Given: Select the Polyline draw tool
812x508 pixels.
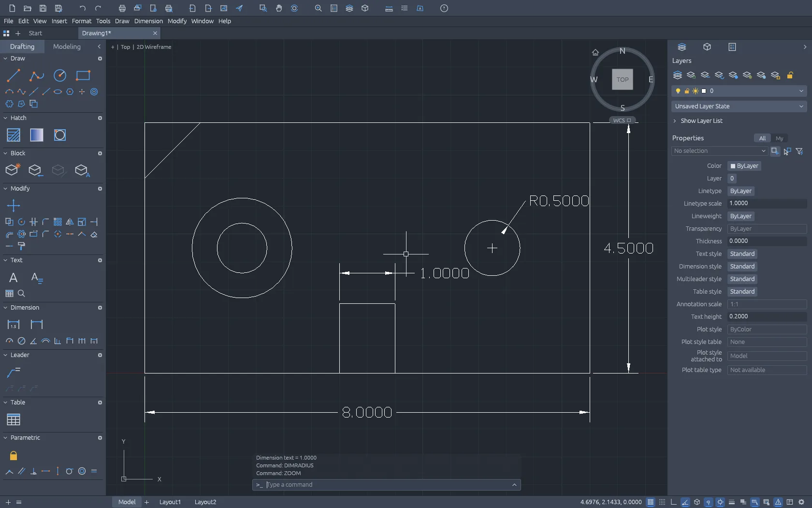Looking at the screenshot, I should coord(37,75).
